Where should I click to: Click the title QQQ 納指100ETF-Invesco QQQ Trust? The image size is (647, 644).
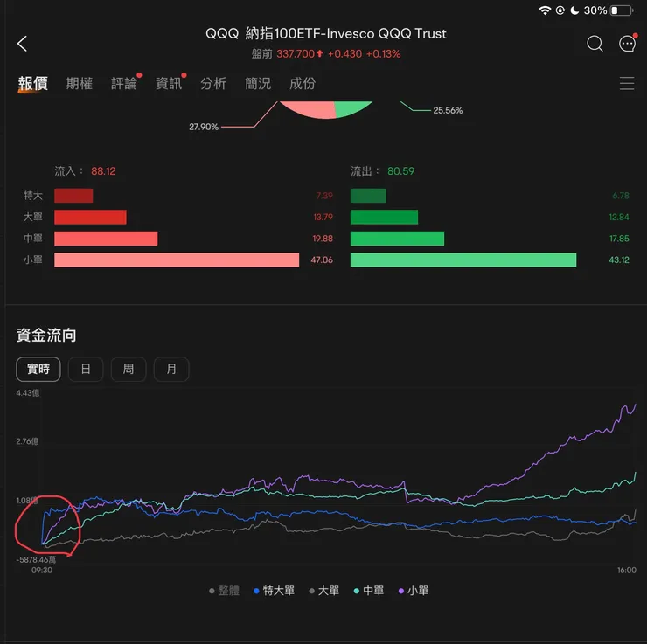326,33
